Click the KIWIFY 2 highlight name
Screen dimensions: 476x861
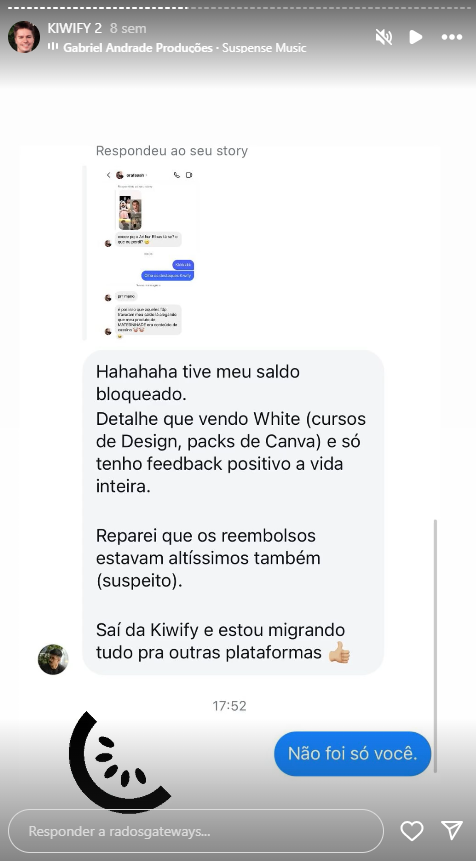(75, 29)
